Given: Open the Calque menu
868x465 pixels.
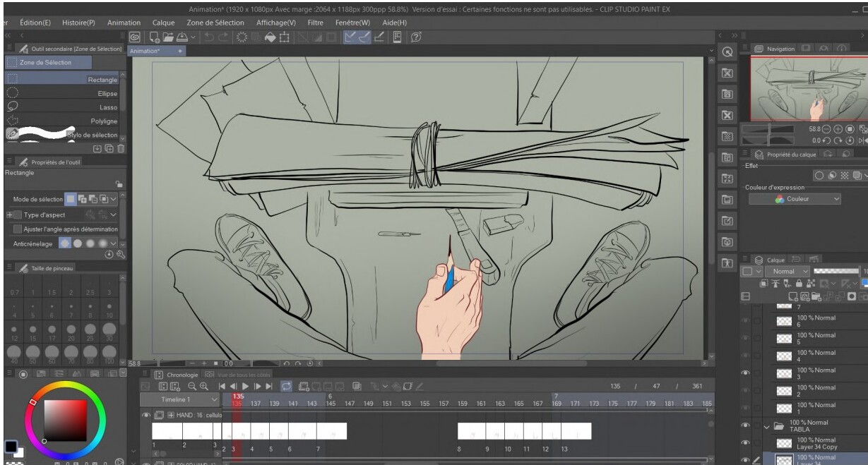Looking at the screenshot, I should point(163,23).
